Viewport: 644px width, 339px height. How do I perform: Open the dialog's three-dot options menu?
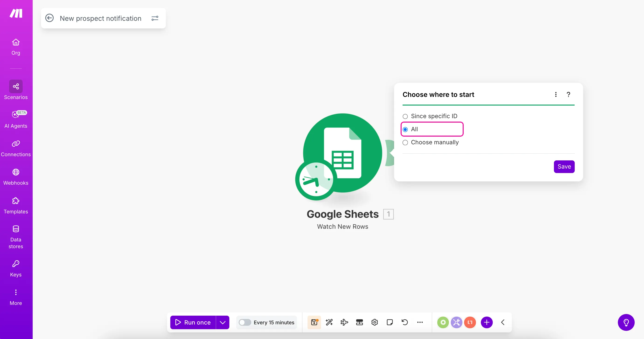click(556, 95)
